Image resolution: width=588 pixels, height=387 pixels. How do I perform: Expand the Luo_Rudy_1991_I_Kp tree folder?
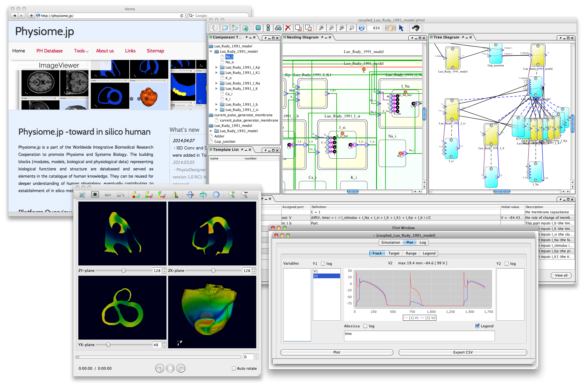pos(217,67)
